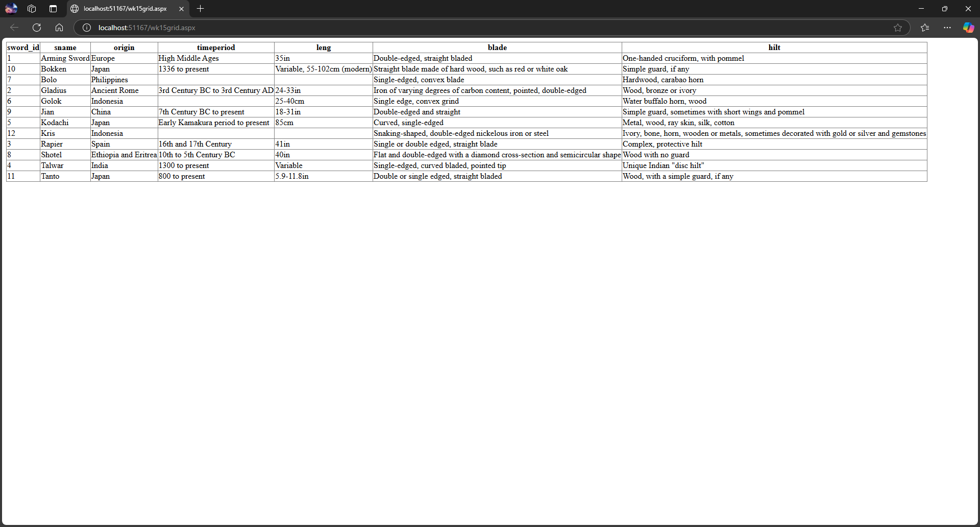Image resolution: width=980 pixels, height=527 pixels.
Task: Click the 10th to 5th Century BC cell
Action: [x=216, y=155]
